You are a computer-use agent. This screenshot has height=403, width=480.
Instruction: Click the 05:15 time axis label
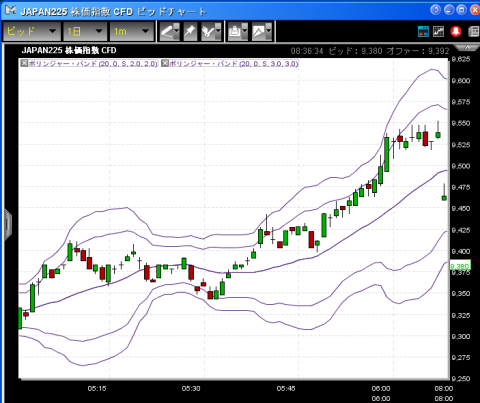[x=97, y=388]
